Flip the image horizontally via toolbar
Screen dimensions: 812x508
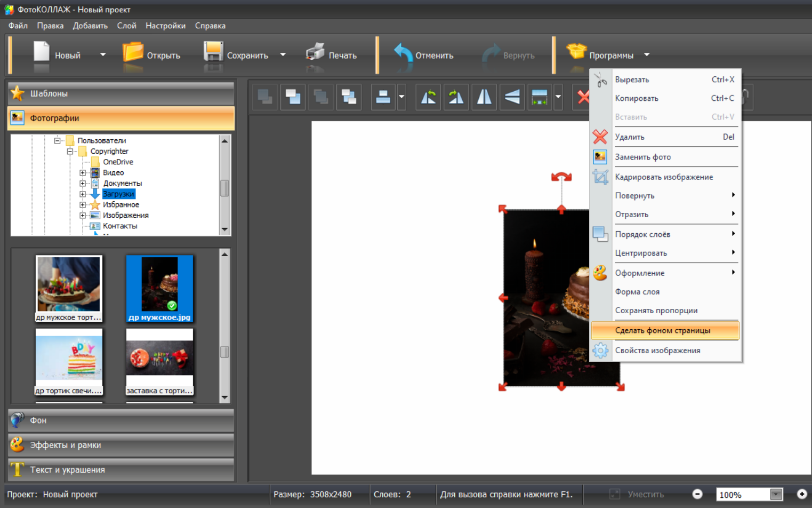pos(484,97)
